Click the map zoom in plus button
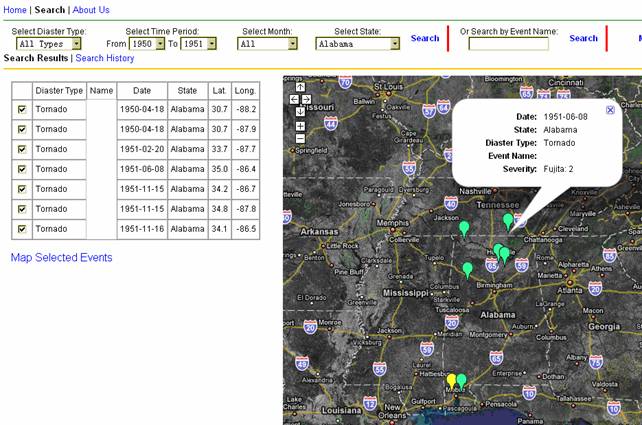This screenshot has height=425, width=642. coord(300,126)
